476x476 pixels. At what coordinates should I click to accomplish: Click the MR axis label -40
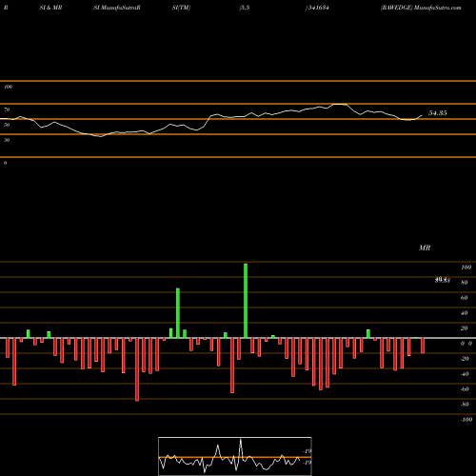(x=465, y=374)
